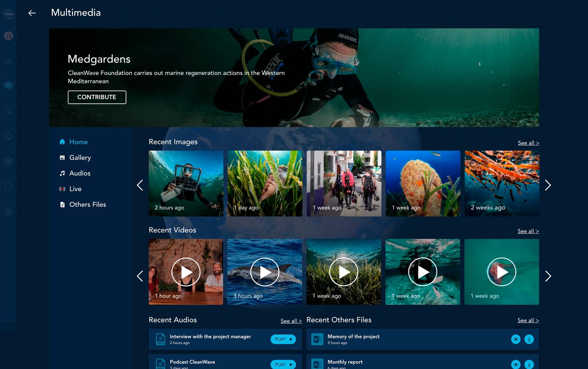Open the diver image from 2 hours ago

pos(186,183)
